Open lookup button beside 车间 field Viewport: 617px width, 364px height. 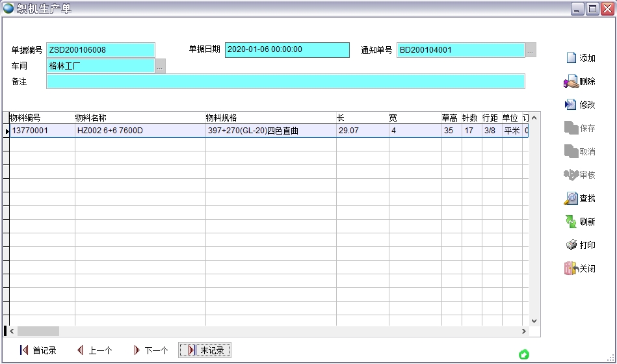(161, 66)
